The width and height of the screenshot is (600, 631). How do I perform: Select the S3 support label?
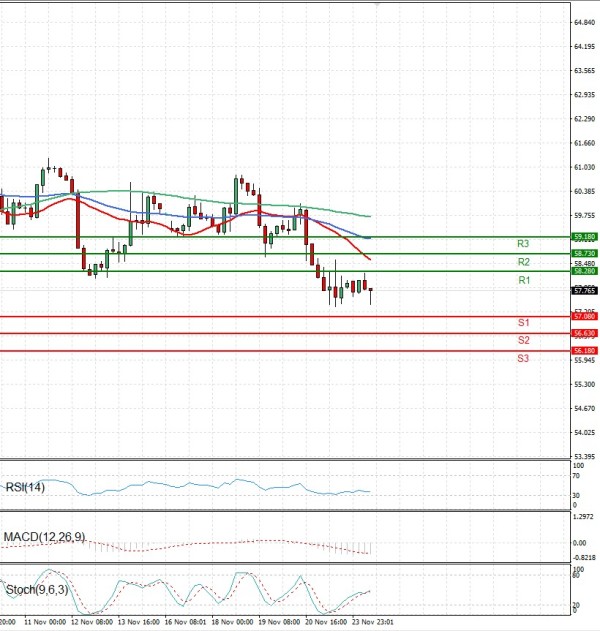[x=523, y=358]
